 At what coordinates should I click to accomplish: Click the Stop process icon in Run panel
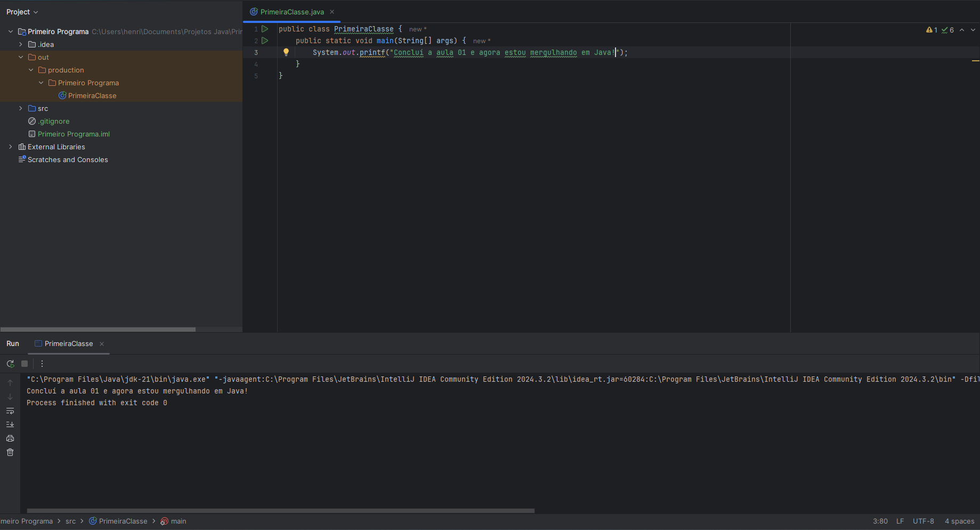25,364
